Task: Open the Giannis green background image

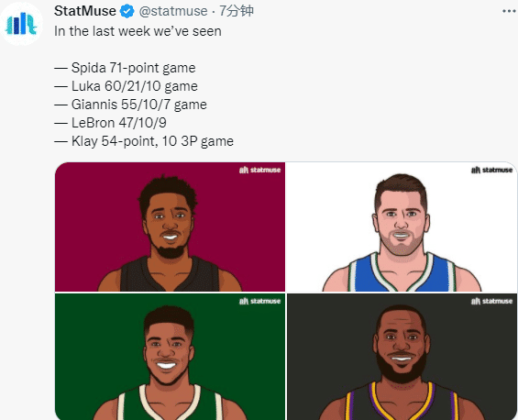Action: coord(170,357)
